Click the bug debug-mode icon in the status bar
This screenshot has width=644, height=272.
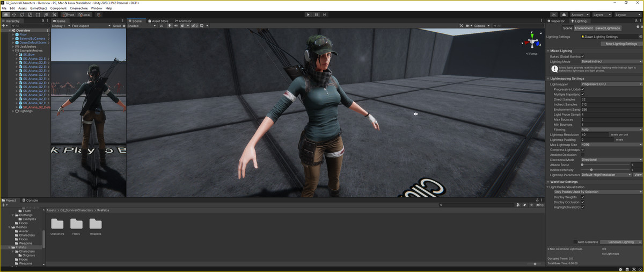coord(619,268)
